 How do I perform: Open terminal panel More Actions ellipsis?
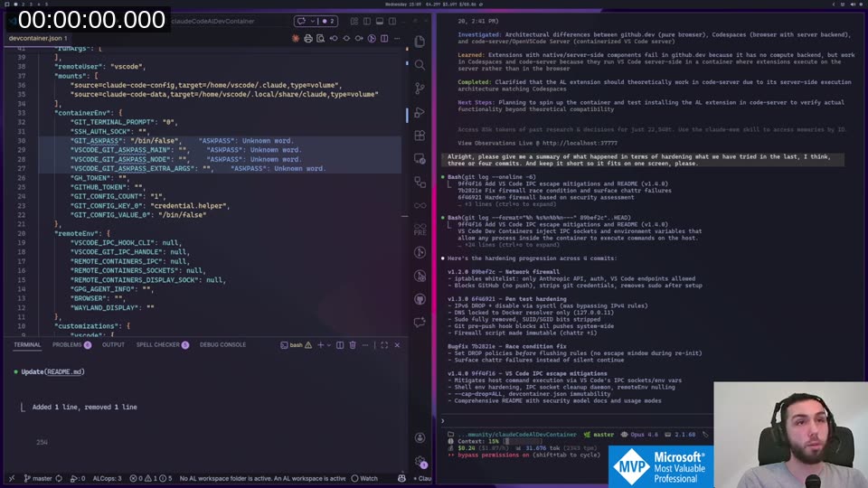point(364,344)
